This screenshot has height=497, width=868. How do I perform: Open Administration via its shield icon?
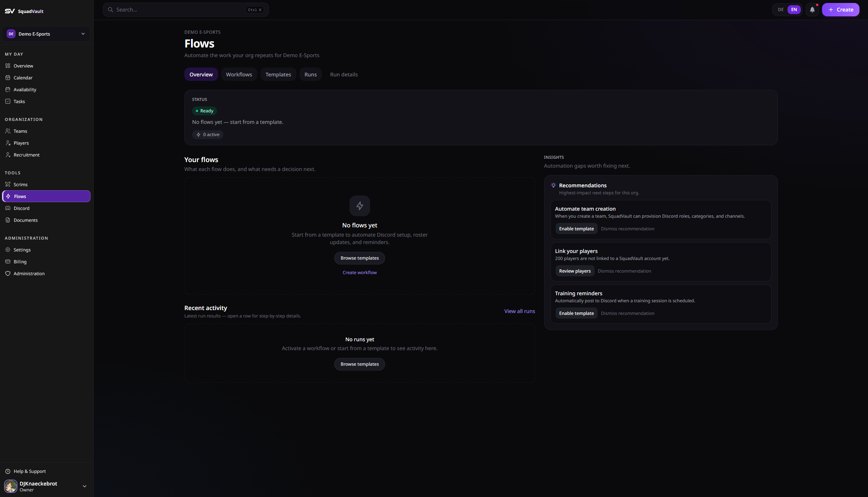coord(8,273)
